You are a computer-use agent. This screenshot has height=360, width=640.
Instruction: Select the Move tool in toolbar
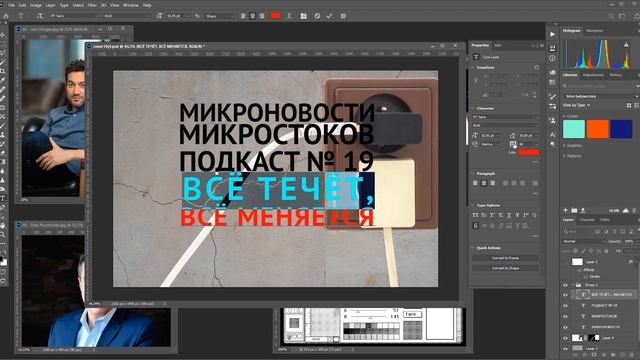(3, 36)
